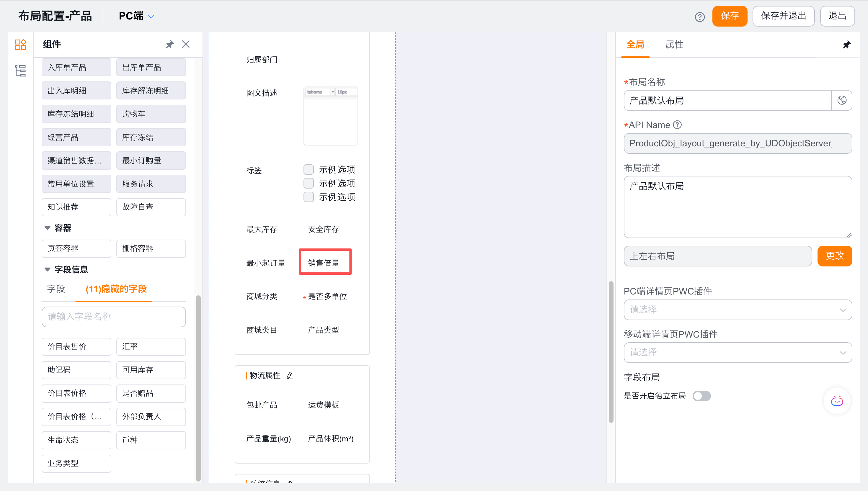Collapse the 容器 section
868x491 pixels.
48,228
